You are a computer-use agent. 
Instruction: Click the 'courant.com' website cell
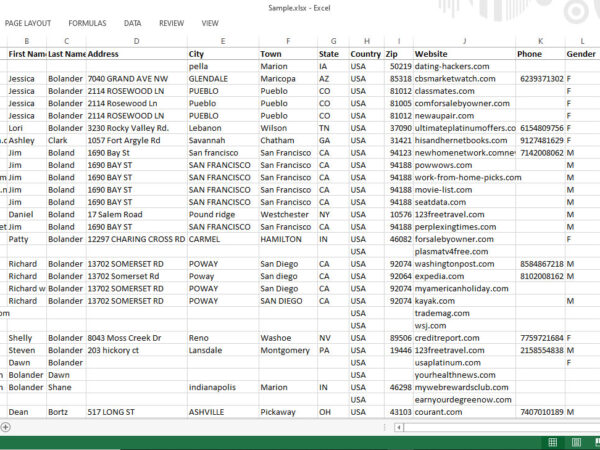click(465, 412)
